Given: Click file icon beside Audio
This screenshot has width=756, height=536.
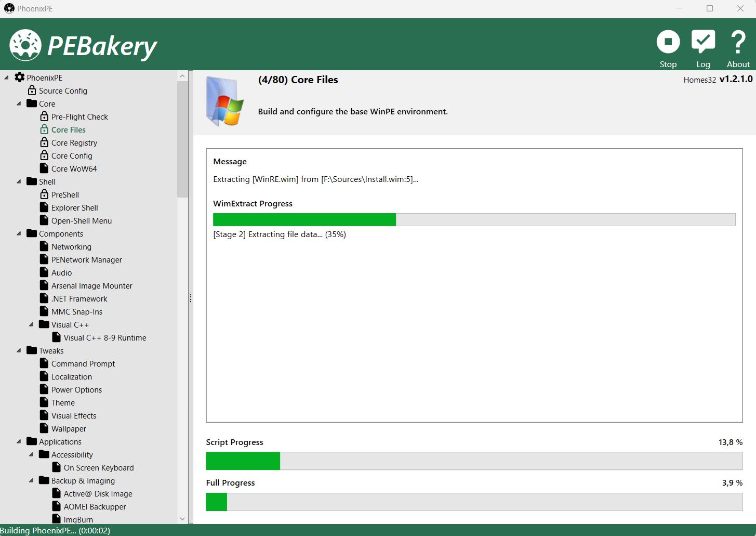Looking at the screenshot, I should [44, 272].
